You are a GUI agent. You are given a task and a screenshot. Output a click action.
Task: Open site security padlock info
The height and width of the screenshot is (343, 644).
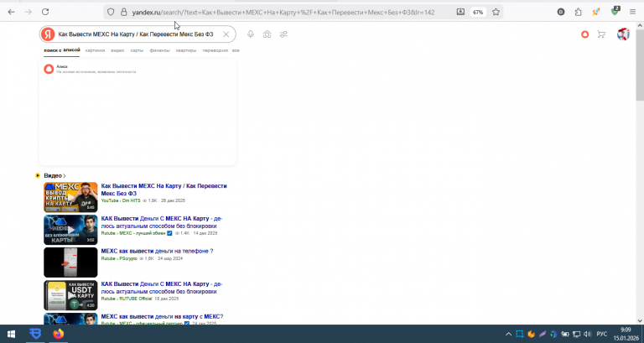tap(123, 13)
